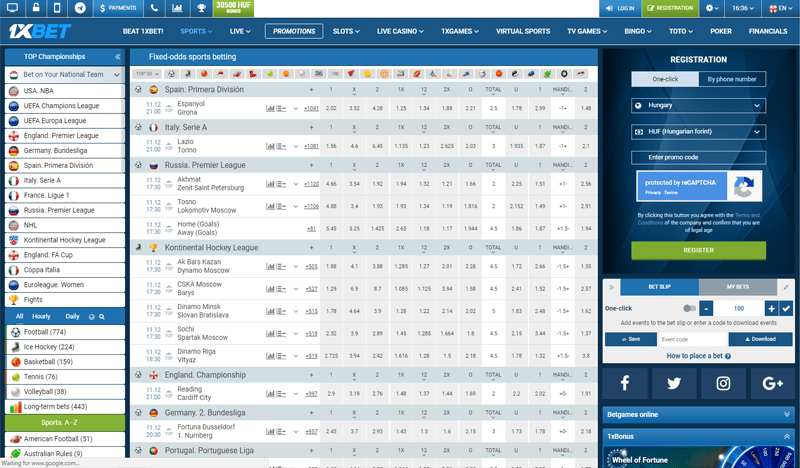Image resolution: width=800 pixels, height=468 pixels.
Task: Click the mobile phone app icon
Action: coord(57,8)
